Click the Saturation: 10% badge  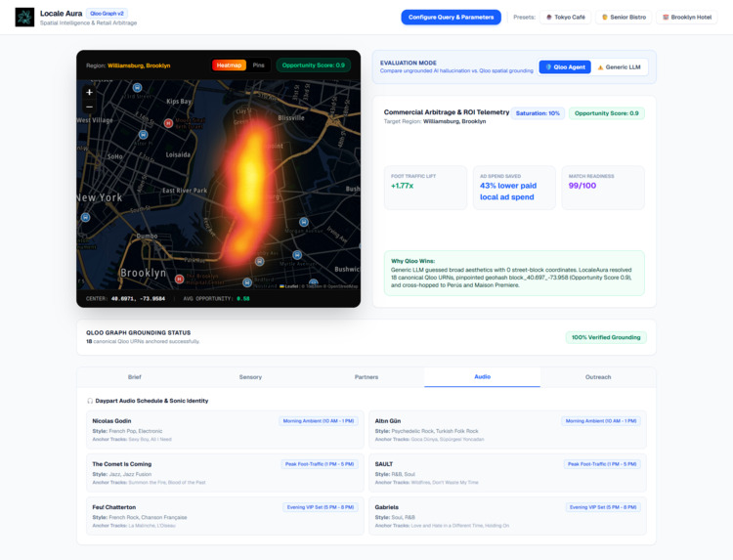538,113
